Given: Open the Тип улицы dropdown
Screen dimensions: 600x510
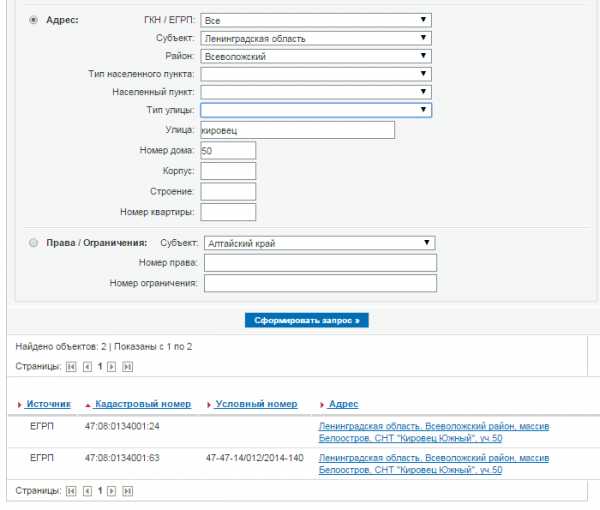Looking at the screenshot, I should coord(316,110).
